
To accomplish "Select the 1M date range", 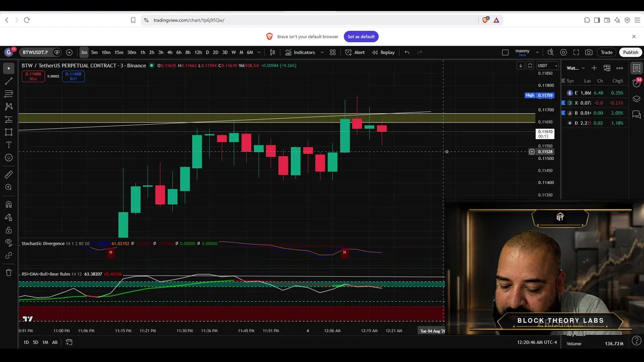I will click(45, 342).
